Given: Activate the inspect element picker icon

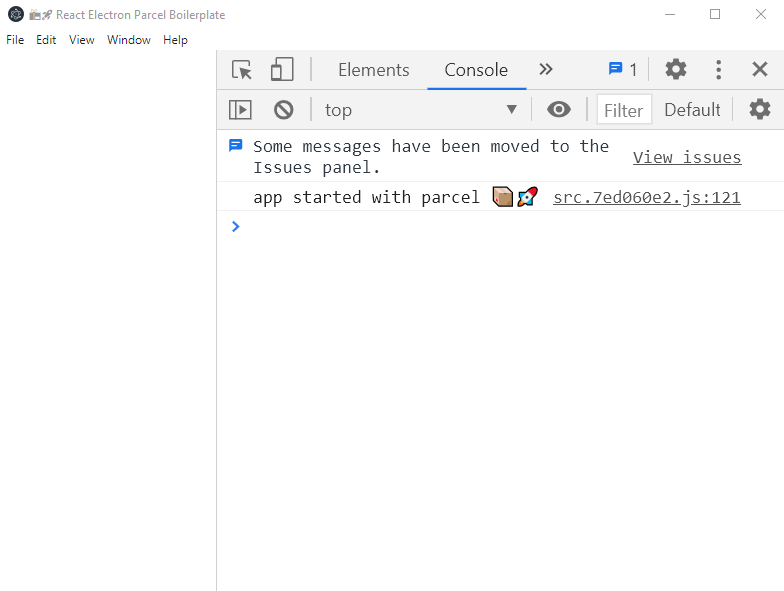Looking at the screenshot, I should (x=241, y=70).
